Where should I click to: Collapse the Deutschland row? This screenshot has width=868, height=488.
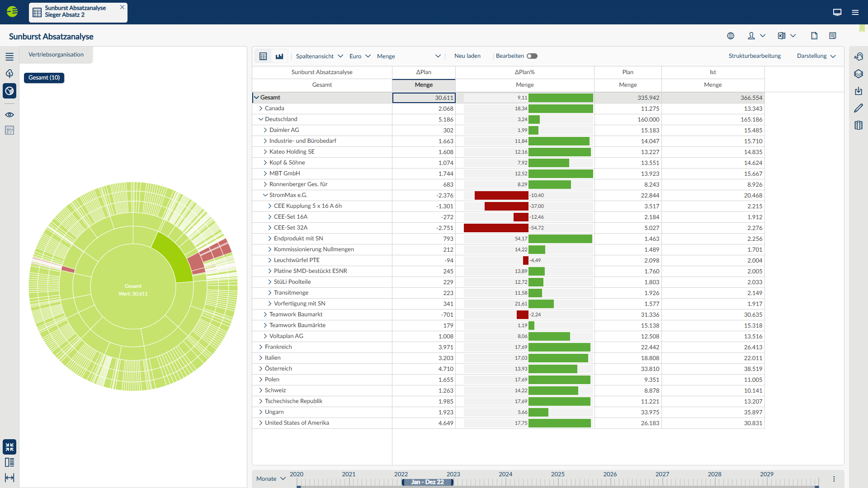261,119
